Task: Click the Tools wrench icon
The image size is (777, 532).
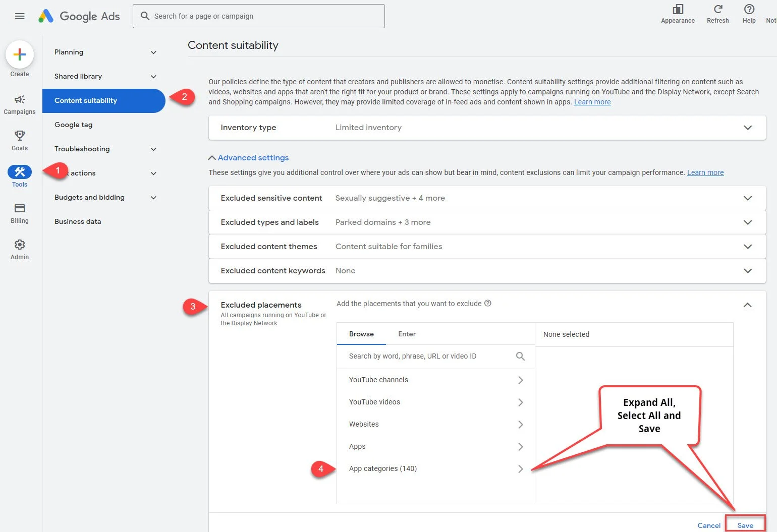Action: (19, 171)
